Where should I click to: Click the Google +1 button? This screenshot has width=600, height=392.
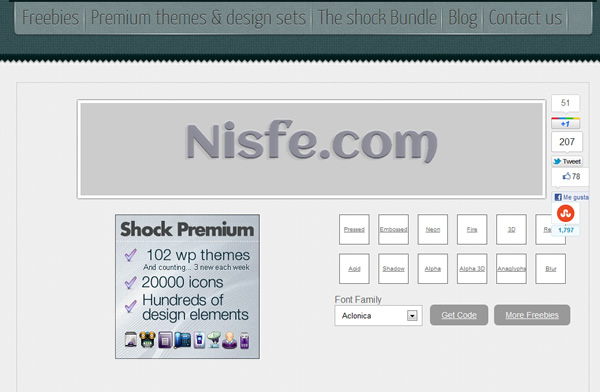[x=565, y=123]
